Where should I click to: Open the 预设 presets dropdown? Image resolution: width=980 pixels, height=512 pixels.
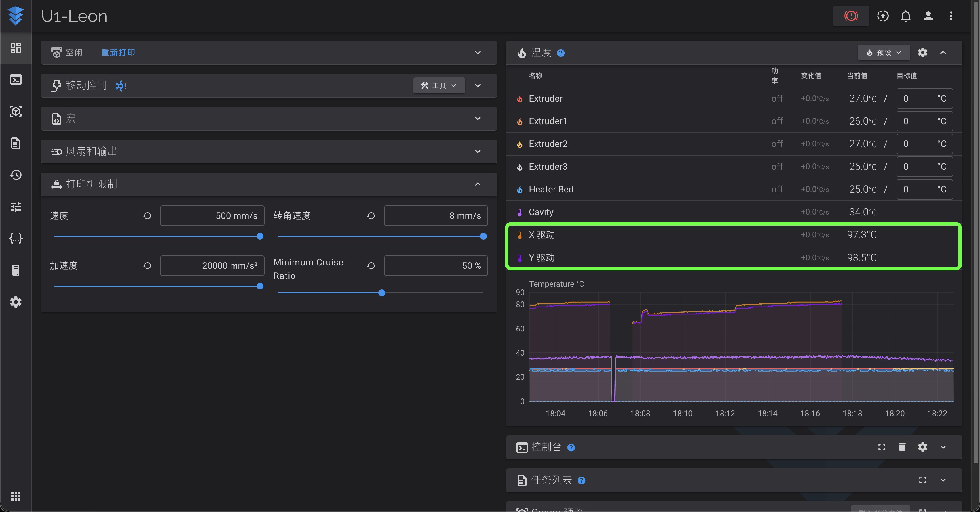tap(884, 53)
